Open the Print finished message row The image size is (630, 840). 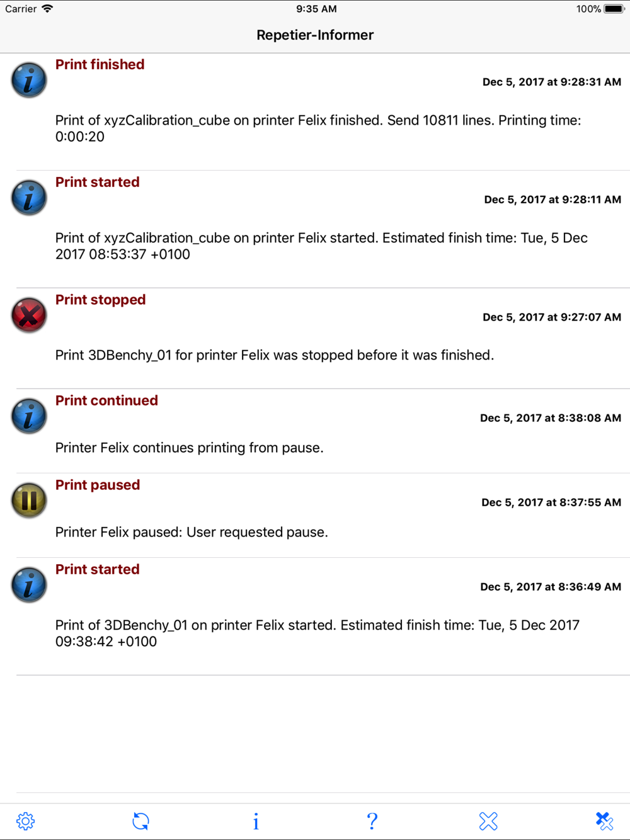pyautogui.click(x=315, y=112)
